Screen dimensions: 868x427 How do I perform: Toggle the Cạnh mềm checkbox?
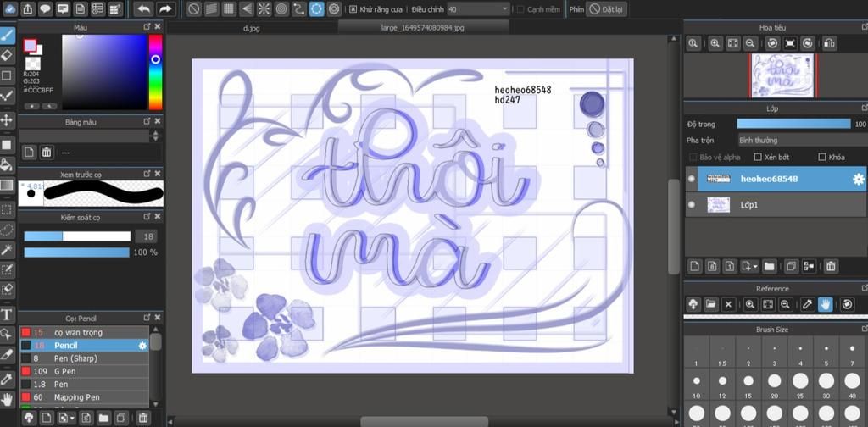tap(520, 9)
